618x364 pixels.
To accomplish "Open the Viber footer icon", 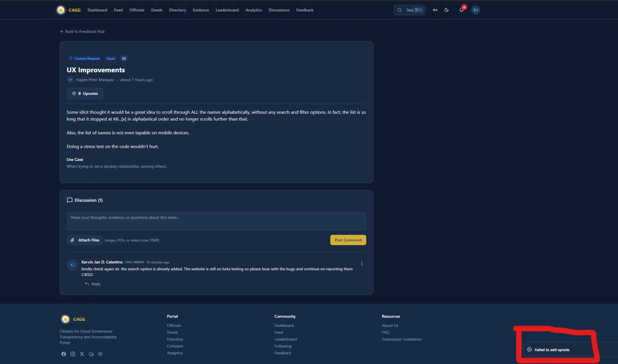I will [x=91, y=354].
